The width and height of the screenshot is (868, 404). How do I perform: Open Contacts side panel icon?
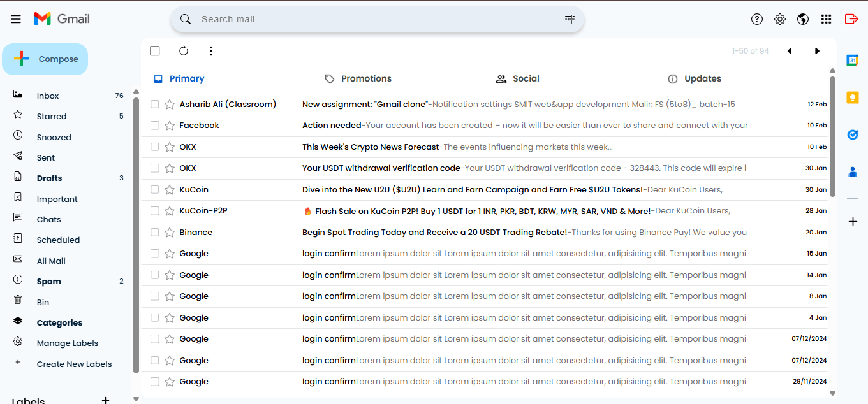[853, 172]
